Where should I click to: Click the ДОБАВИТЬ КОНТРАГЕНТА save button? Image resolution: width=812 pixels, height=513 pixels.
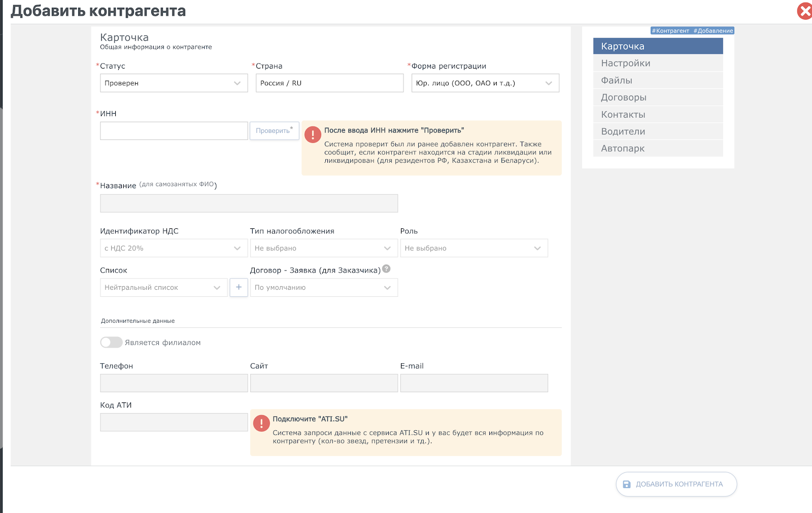[x=676, y=484]
